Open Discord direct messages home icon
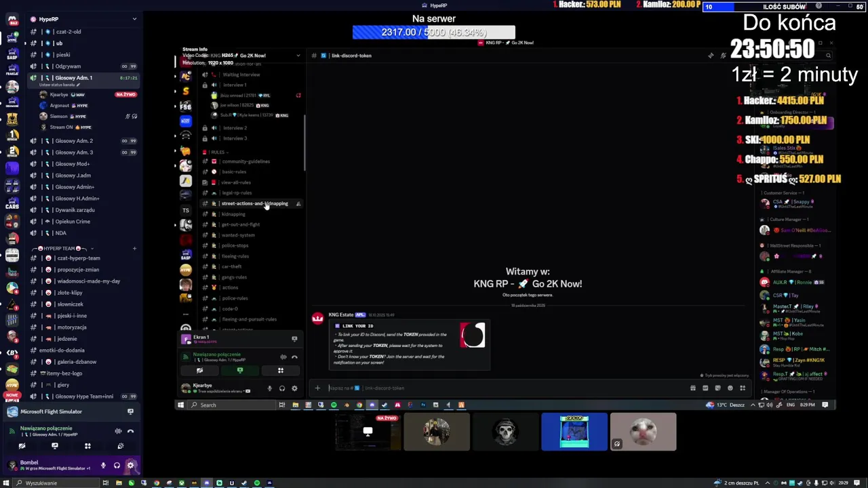The height and width of the screenshot is (488, 868). [12, 20]
